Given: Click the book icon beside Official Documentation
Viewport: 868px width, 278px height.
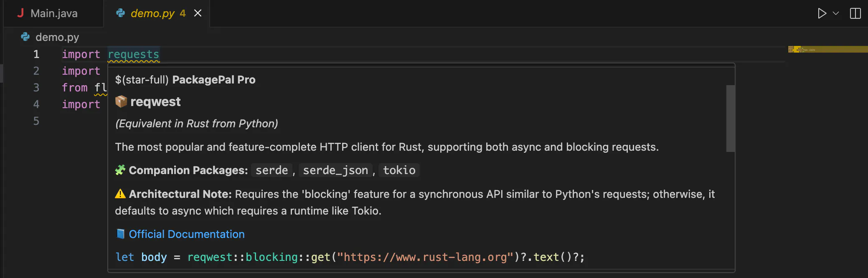Looking at the screenshot, I should (x=120, y=234).
